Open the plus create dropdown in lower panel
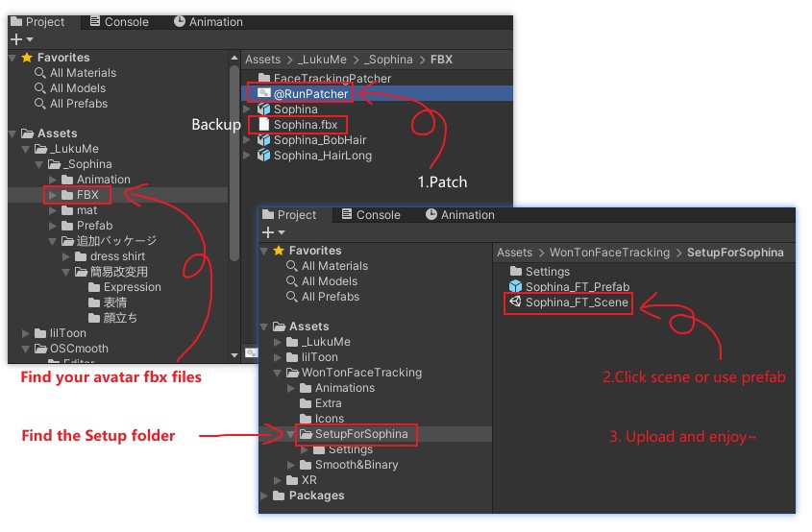Viewport: 812px width, 532px height. tap(274, 232)
